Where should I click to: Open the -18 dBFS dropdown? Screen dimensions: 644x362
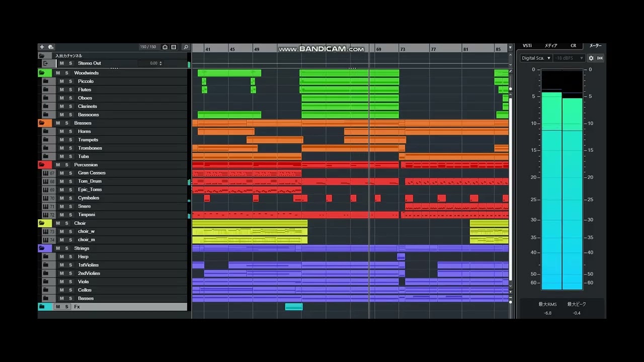pos(569,58)
